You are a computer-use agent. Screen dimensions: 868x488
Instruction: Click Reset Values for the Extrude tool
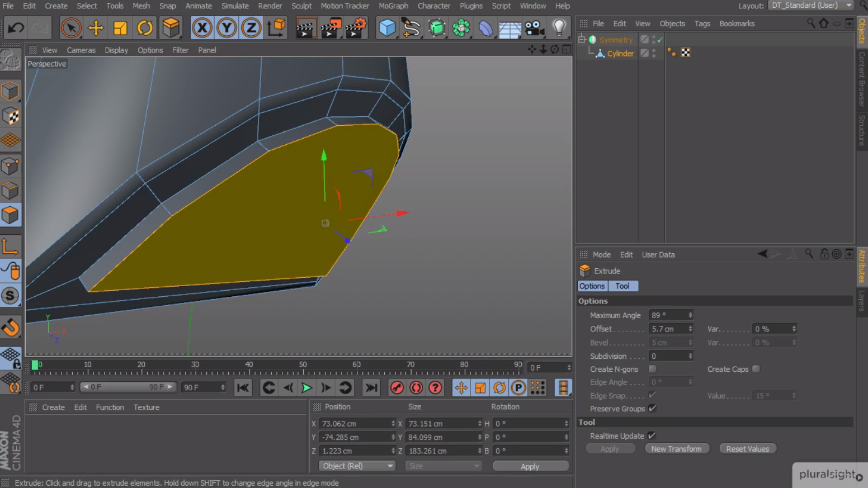[747, 448]
